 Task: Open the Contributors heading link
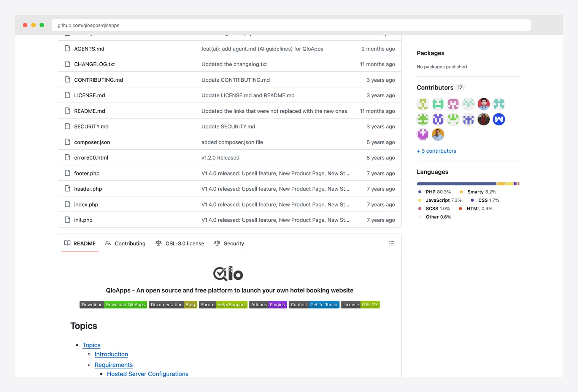click(435, 87)
